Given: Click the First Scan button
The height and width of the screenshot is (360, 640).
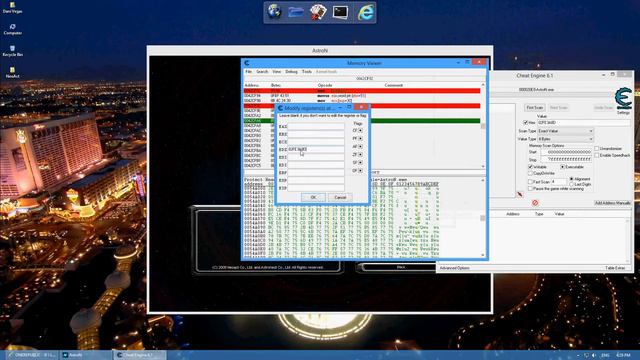Looking at the screenshot, I should coord(535,107).
